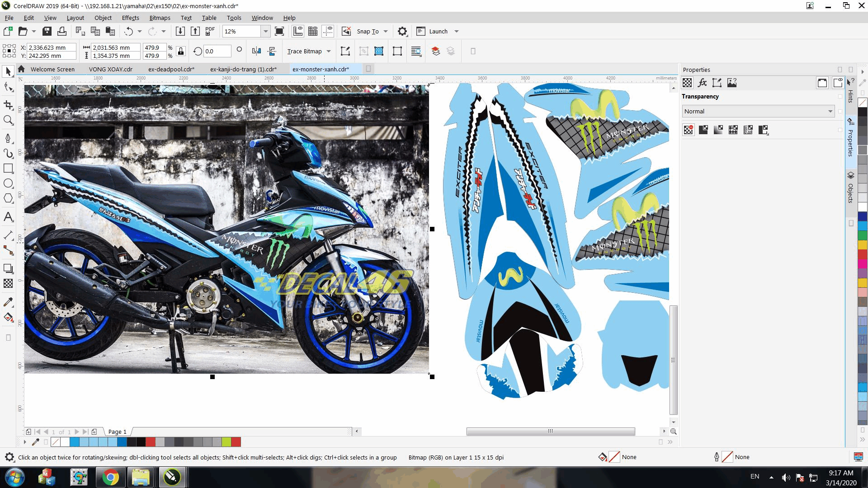Switch to ex-deadpool.cdr tab
868x488 pixels.
(171, 69)
